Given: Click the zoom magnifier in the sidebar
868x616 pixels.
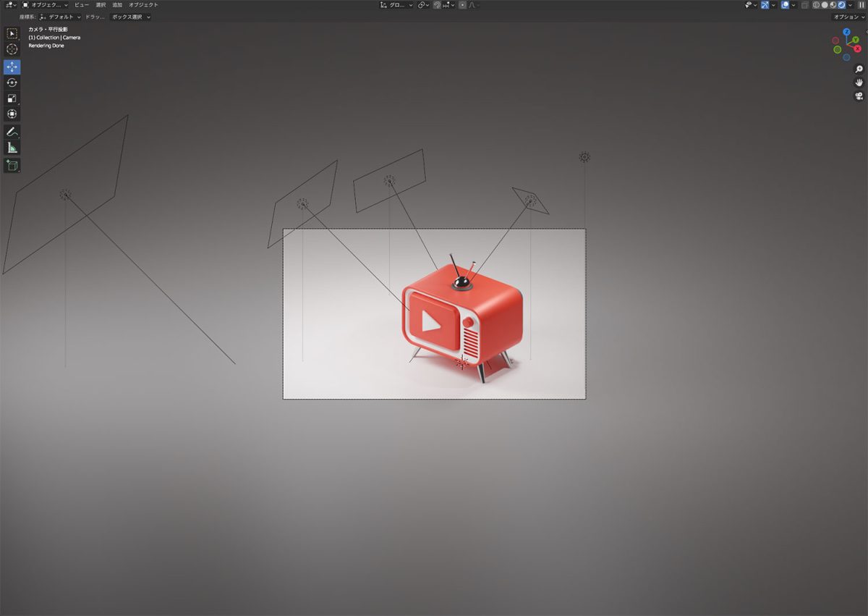Looking at the screenshot, I should coord(858,69).
